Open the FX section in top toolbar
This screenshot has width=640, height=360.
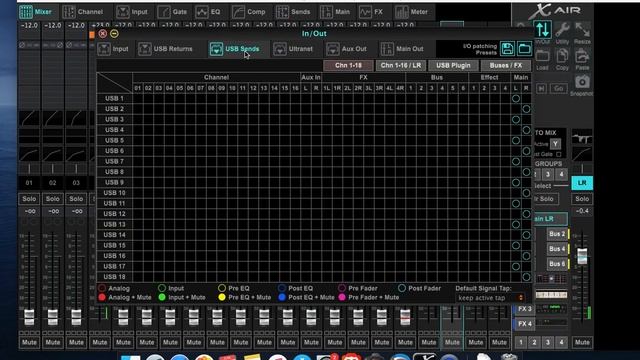point(371,12)
